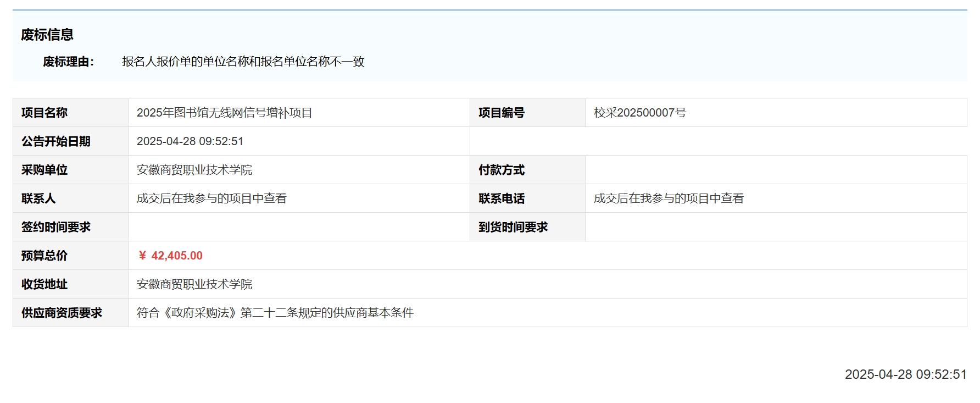
Task: Click the phone value next to 联系电话
Action: coord(669,198)
